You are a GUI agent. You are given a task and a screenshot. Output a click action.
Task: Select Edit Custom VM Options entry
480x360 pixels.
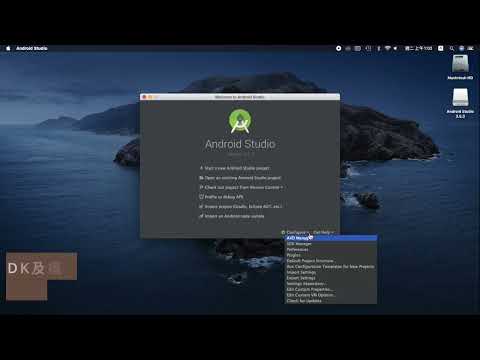331,295
